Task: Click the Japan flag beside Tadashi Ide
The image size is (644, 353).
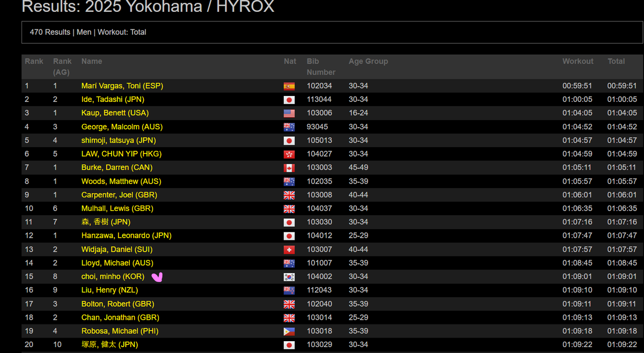Action: click(x=289, y=100)
